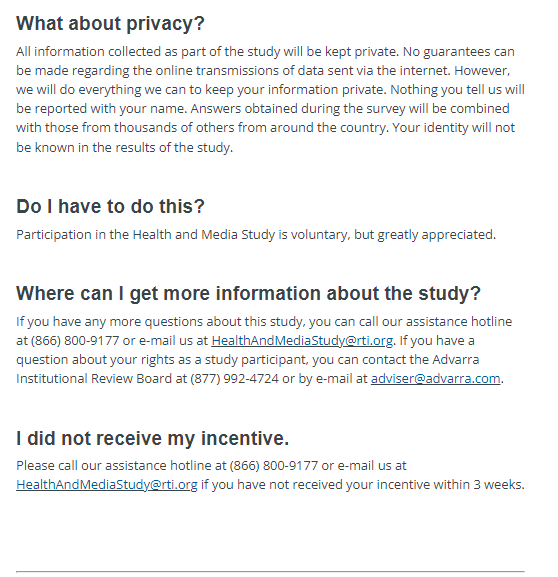Click the voluntary participation sentence

coord(256,235)
